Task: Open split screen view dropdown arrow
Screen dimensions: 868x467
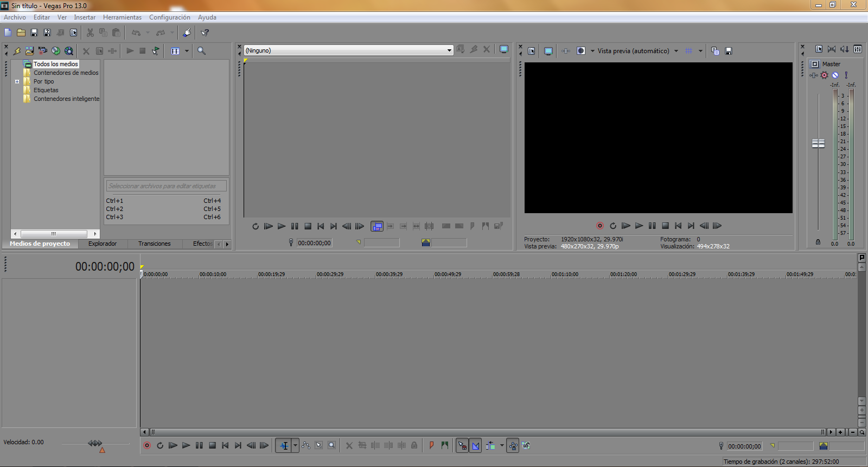Action: 592,51
